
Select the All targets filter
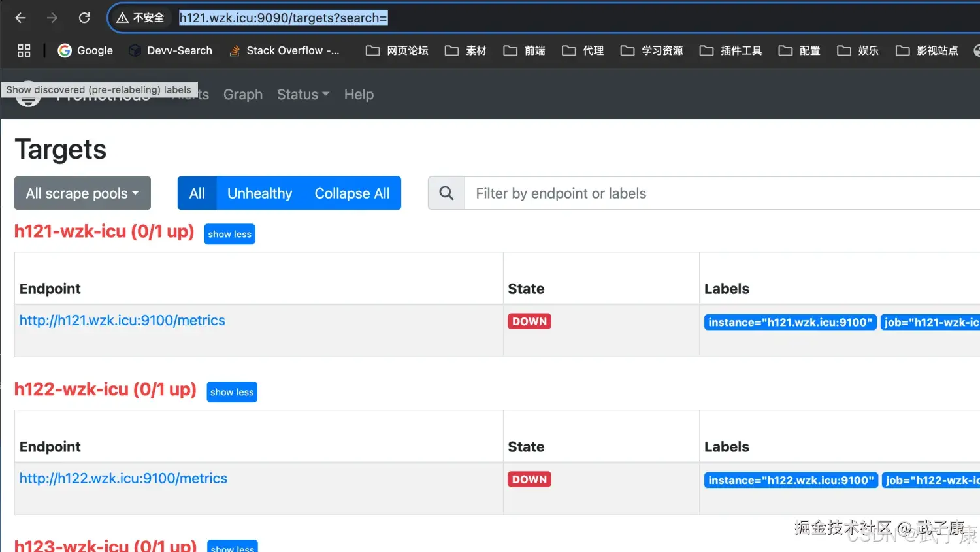point(197,193)
